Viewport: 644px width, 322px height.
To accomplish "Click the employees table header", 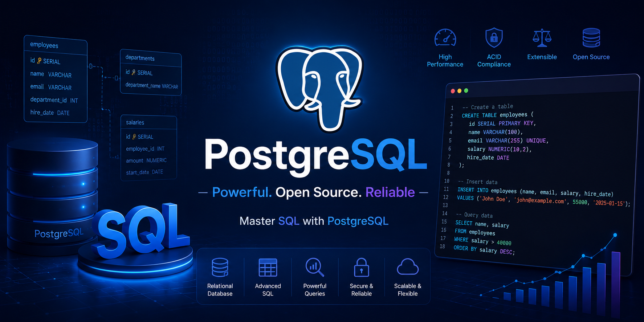I will coord(56,45).
